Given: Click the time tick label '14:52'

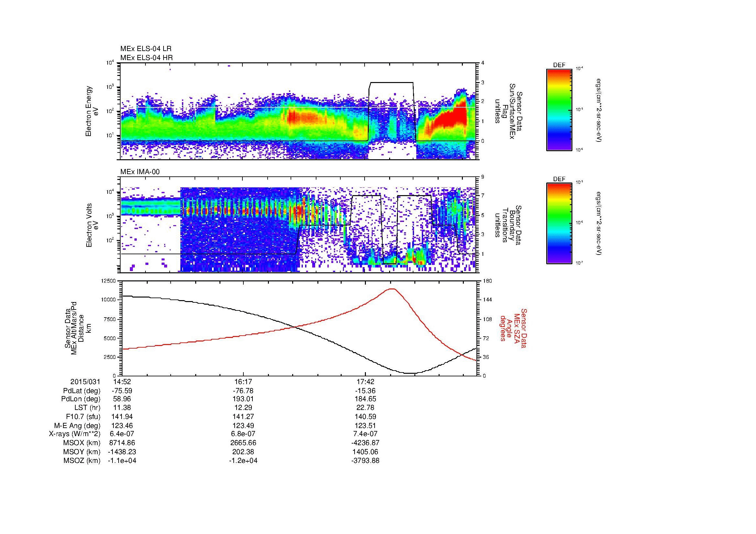Looking at the screenshot, I should point(122,382).
